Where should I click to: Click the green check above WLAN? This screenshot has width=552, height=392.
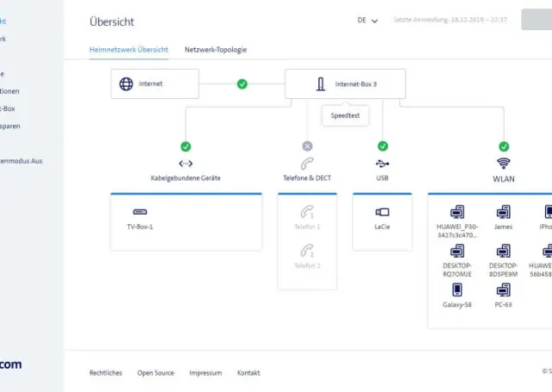click(504, 146)
